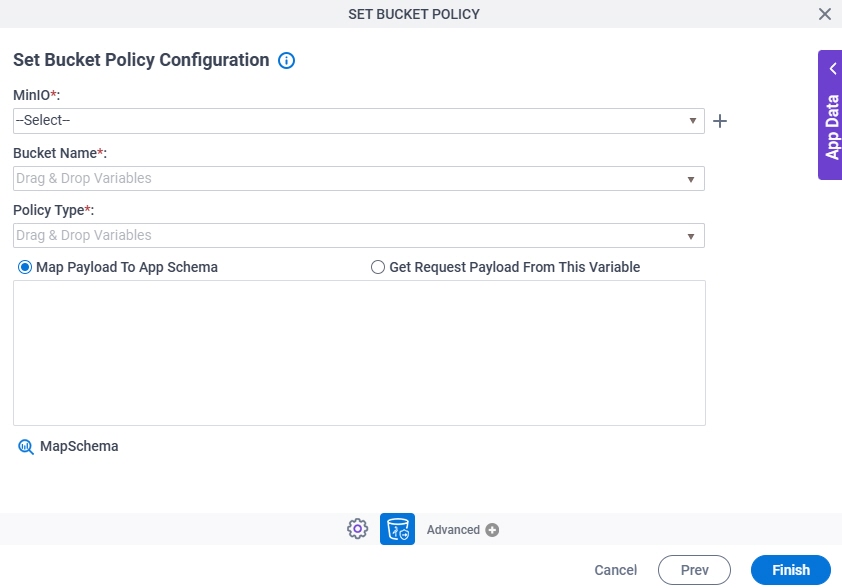This screenshot has height=588, width=842.
Task: Open the Policy Type dropdown arrow
Action: point(691,236)
